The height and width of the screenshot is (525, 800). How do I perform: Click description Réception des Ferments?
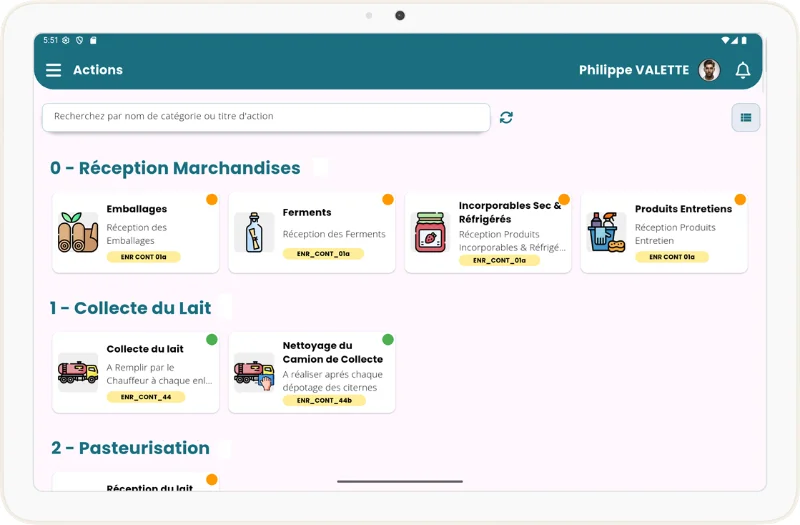click(x=334, y=234)
